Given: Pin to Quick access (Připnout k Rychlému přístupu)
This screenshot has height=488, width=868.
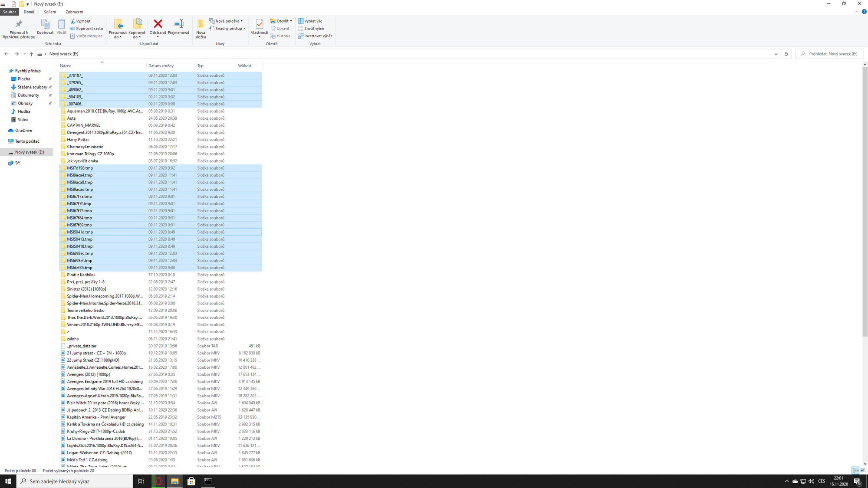Looking at the screenshot, I should [x=19, y=29].
